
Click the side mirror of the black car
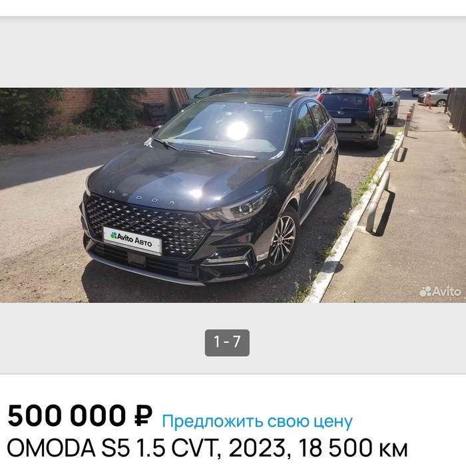point(307,145)
